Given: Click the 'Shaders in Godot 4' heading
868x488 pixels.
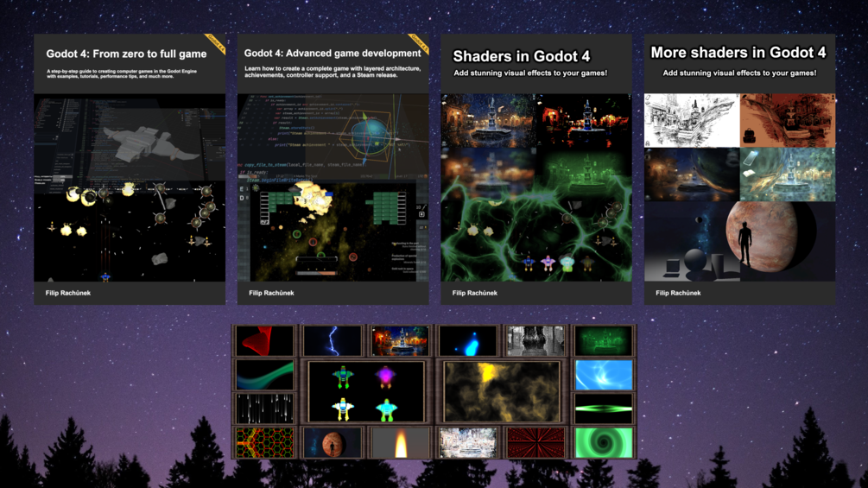Looking at the screenshot, I should (522, 56).
